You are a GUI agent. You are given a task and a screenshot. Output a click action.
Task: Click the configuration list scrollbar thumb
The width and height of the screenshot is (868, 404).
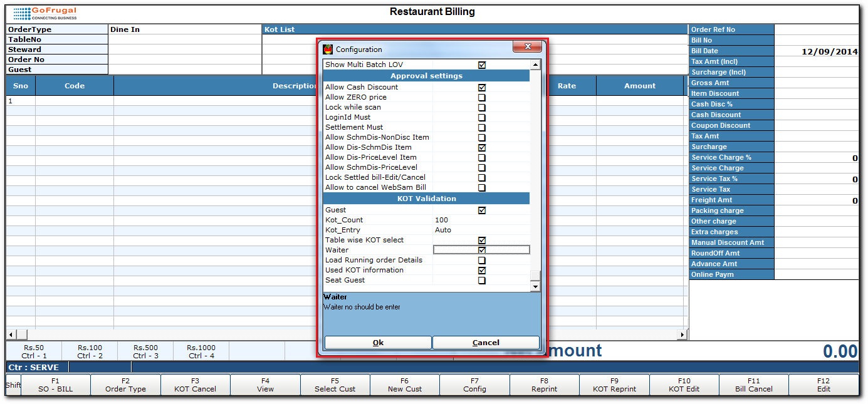tap(535, 276)
